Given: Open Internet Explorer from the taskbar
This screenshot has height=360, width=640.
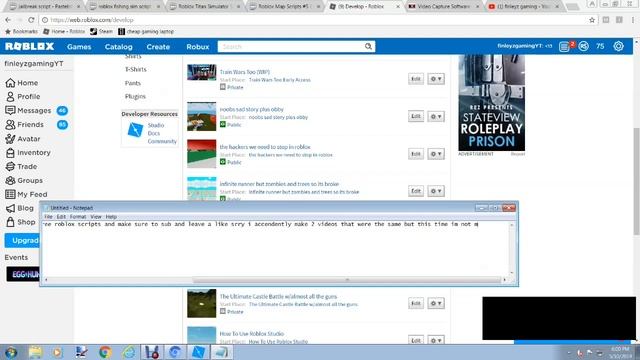Looking at the screenshot, I should pyautogui.click(x=128, y=352).
